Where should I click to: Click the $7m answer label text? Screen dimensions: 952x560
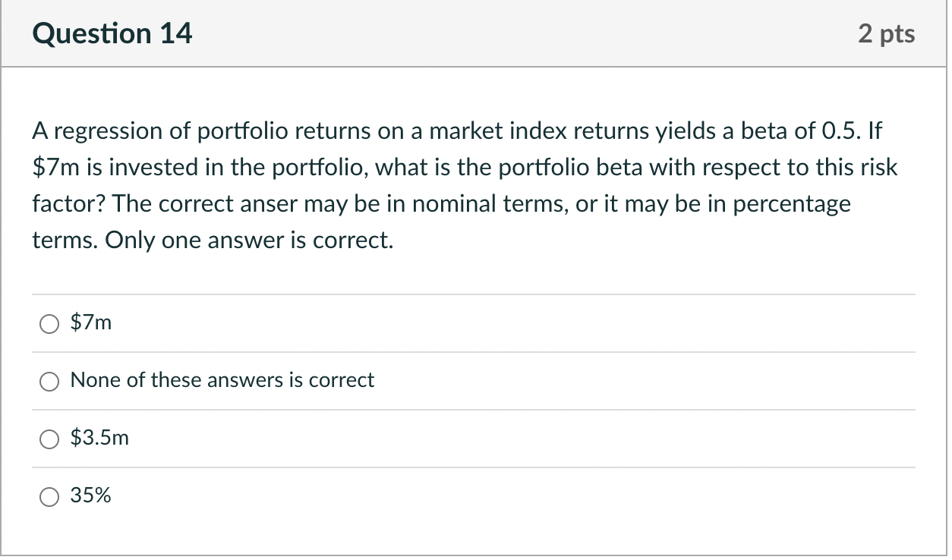coord(90,322)
